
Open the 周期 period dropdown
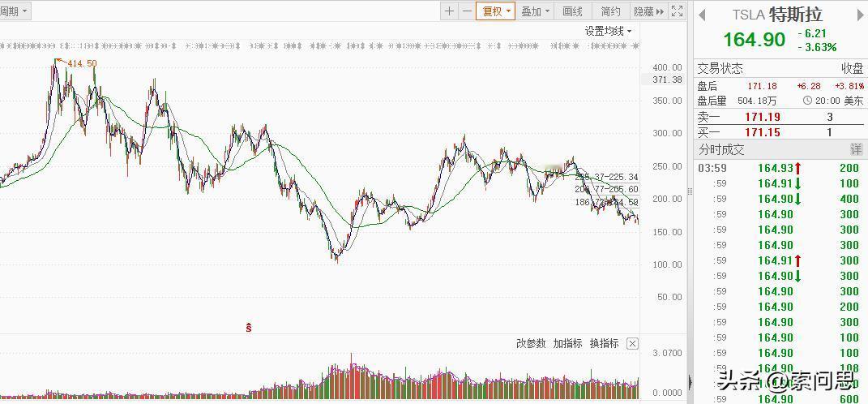15,11
